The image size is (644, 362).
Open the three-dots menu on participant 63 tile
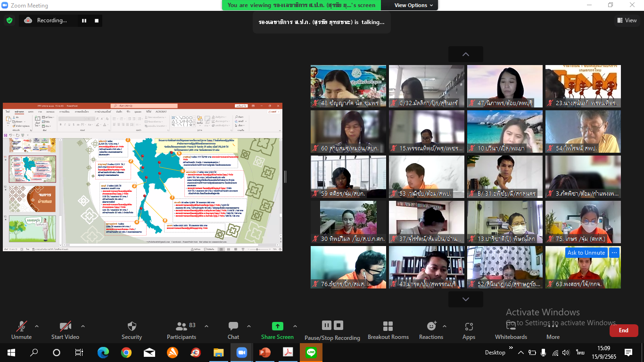point(614,253)
